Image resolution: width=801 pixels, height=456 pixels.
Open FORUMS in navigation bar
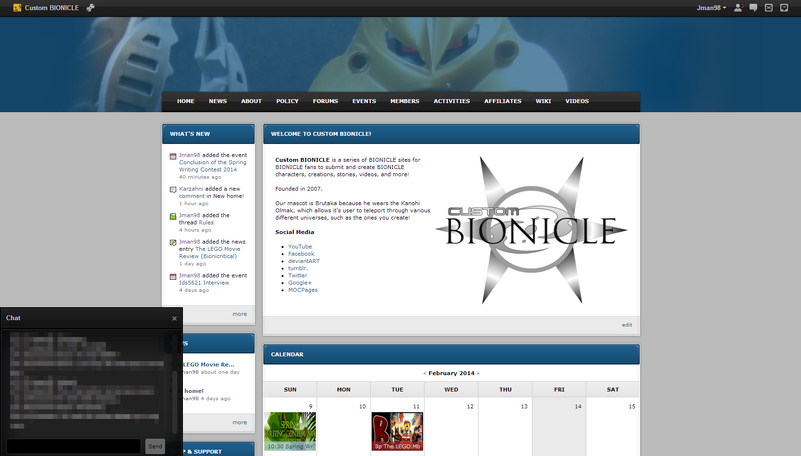pyautogui.click(x=325, y=101)
